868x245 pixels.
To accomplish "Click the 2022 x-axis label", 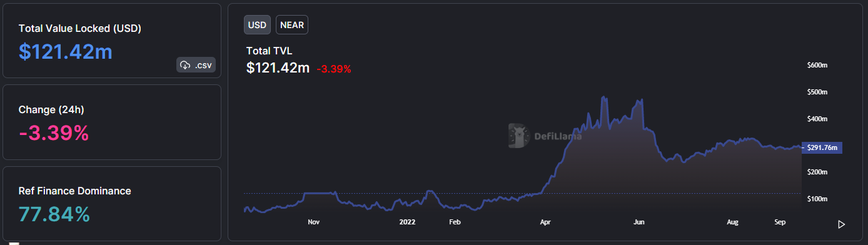I will click(407, 222).
